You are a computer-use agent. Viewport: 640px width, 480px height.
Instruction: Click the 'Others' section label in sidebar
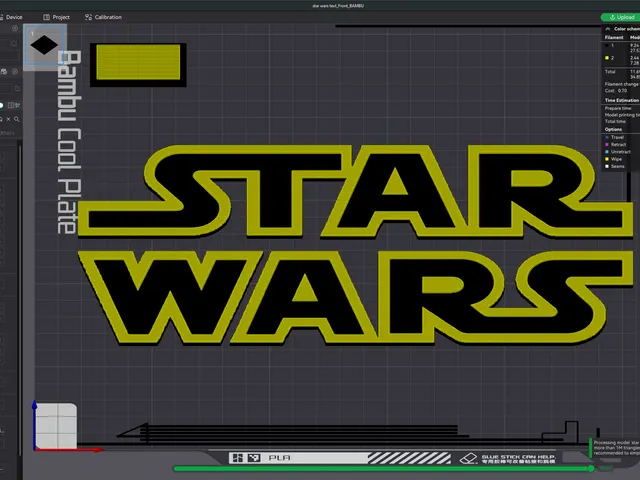click(x=7, y=133)
